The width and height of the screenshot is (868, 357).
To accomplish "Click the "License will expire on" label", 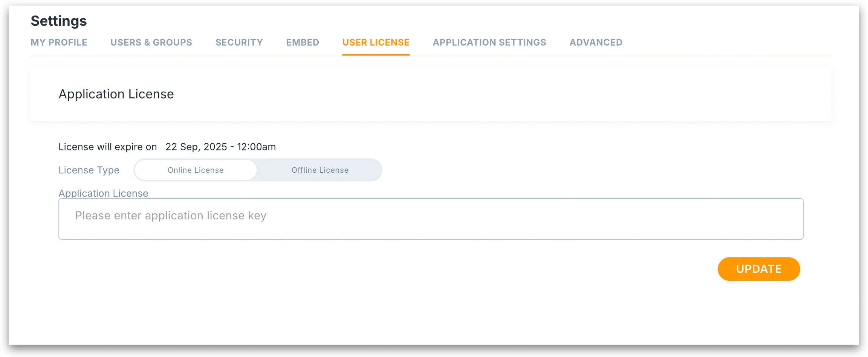I will coord(107,147).
